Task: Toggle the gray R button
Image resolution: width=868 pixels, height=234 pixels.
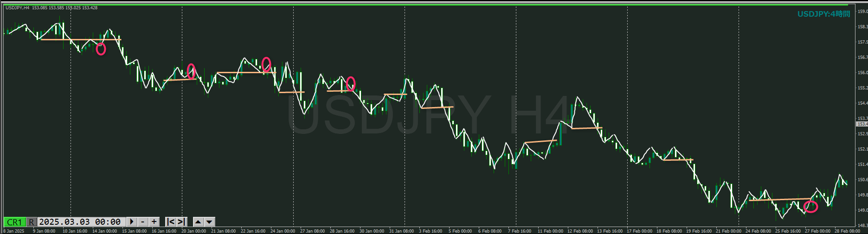Action: [31, 222]
